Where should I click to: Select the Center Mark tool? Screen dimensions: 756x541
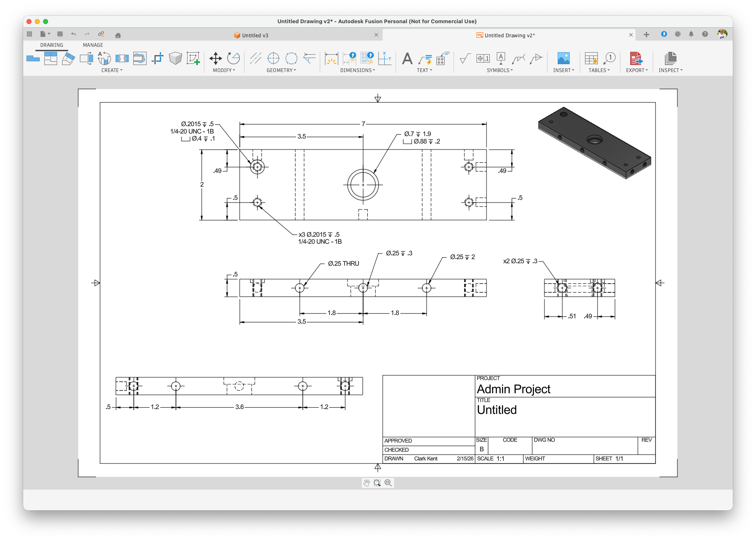(x=273, y=58)
